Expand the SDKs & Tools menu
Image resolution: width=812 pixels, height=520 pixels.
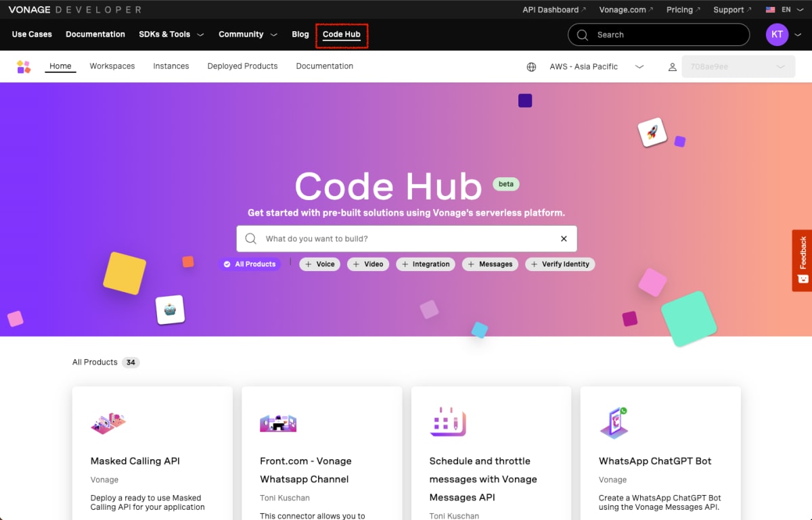[171, 34]
